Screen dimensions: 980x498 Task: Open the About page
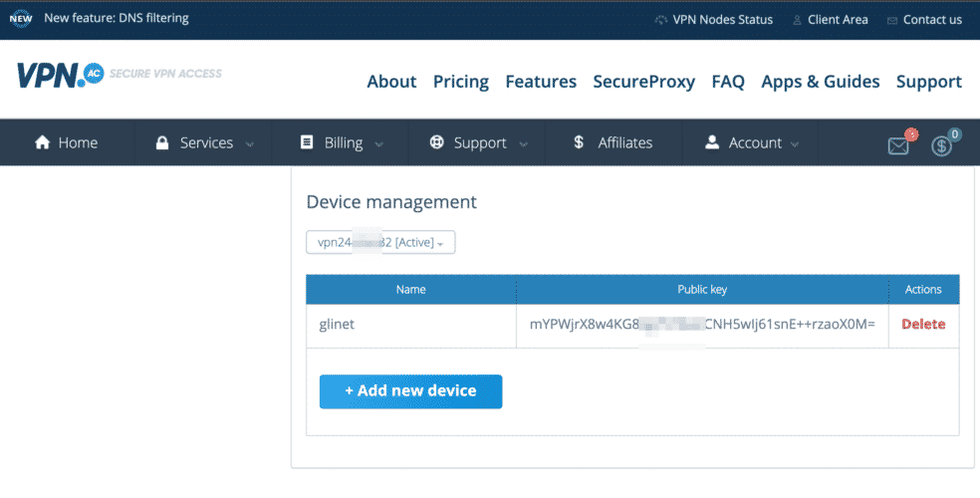tap(391, 82)
